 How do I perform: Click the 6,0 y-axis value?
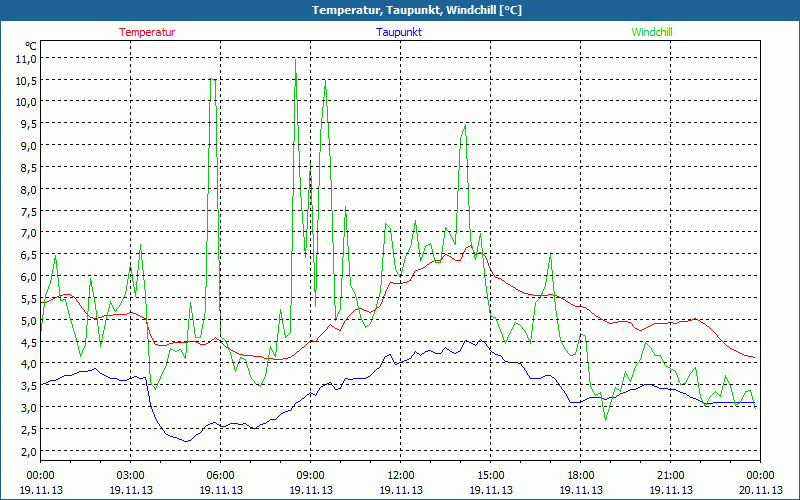pos(29,277)
